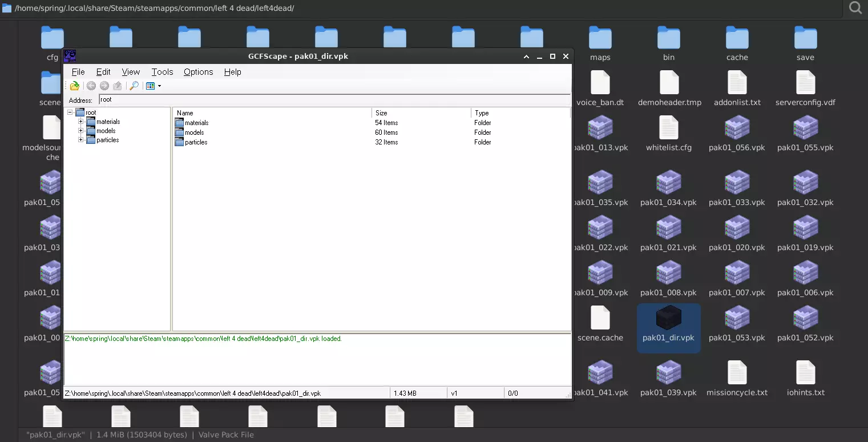This screenshot has height=442, width=868.
Task: Open the View menu
Action: [131, 72]
